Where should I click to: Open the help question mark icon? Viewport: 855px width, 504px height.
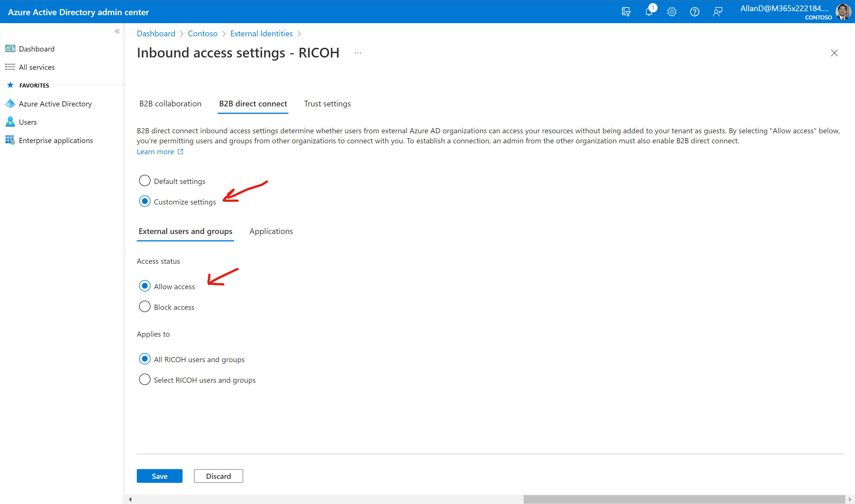click(x=695, y=12)
